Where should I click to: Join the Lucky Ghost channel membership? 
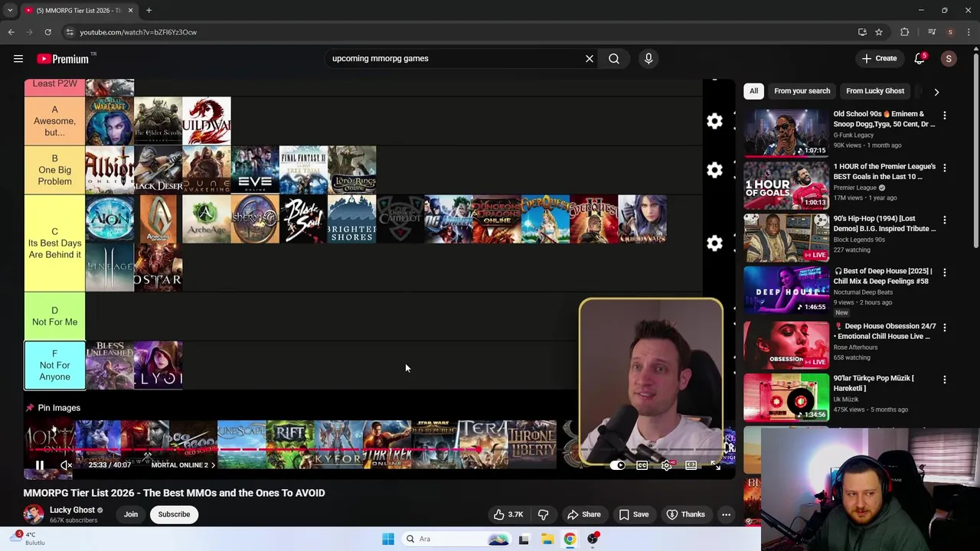[131, 514]
